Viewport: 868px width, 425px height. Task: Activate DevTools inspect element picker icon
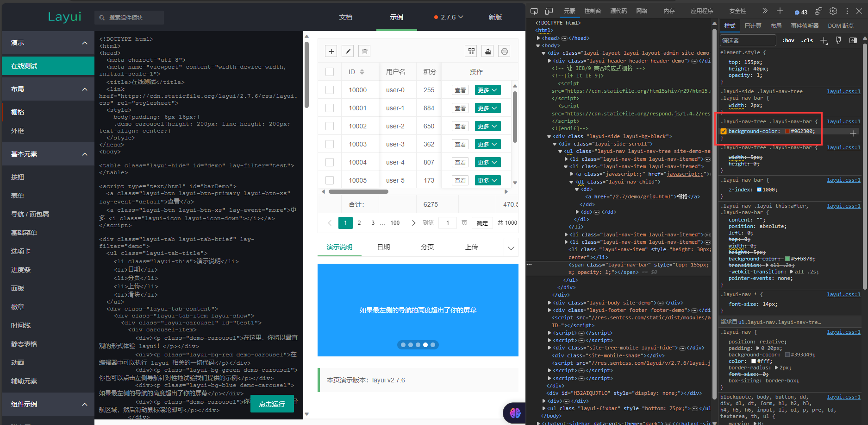pos(534,11)
